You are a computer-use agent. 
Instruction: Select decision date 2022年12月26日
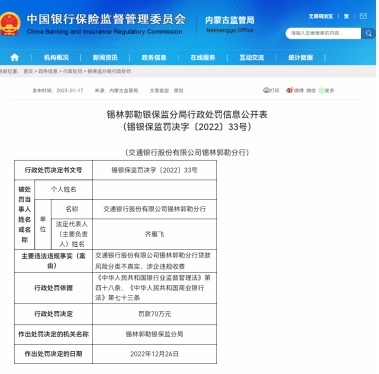(154, 354)
